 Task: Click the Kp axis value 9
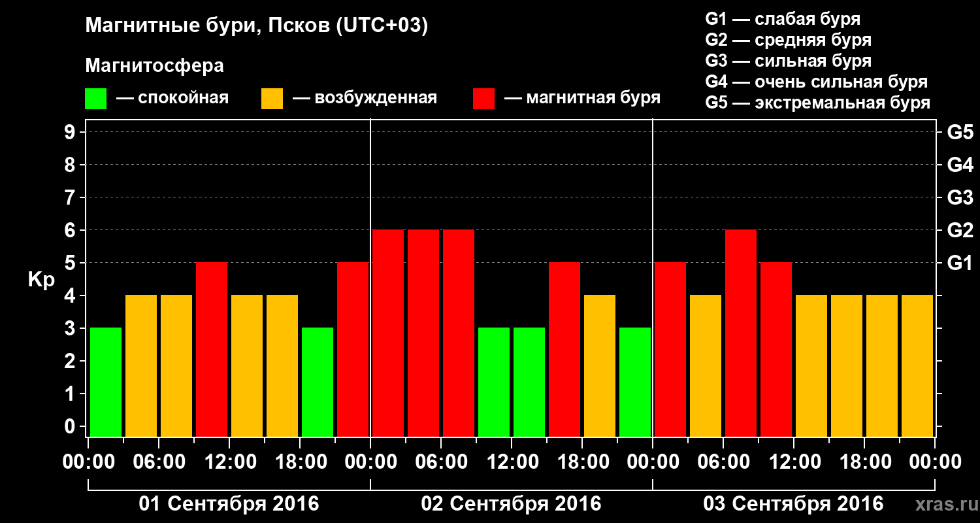[x=71, y=132]
